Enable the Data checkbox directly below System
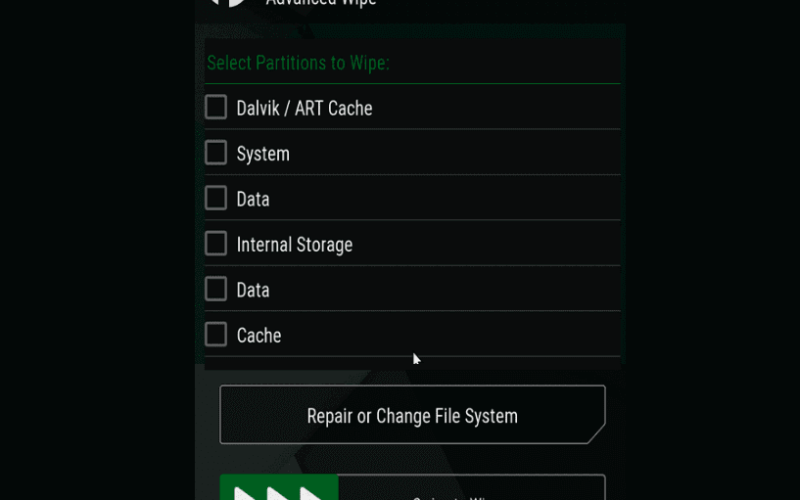 (216, 198)
